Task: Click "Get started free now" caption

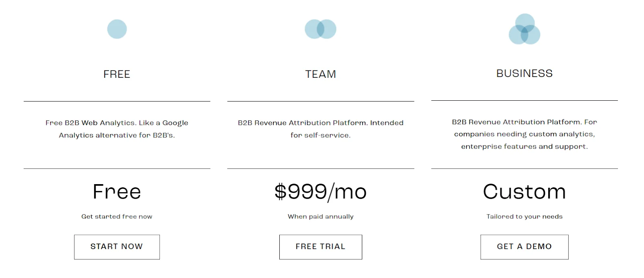Action: coord(117,216)
